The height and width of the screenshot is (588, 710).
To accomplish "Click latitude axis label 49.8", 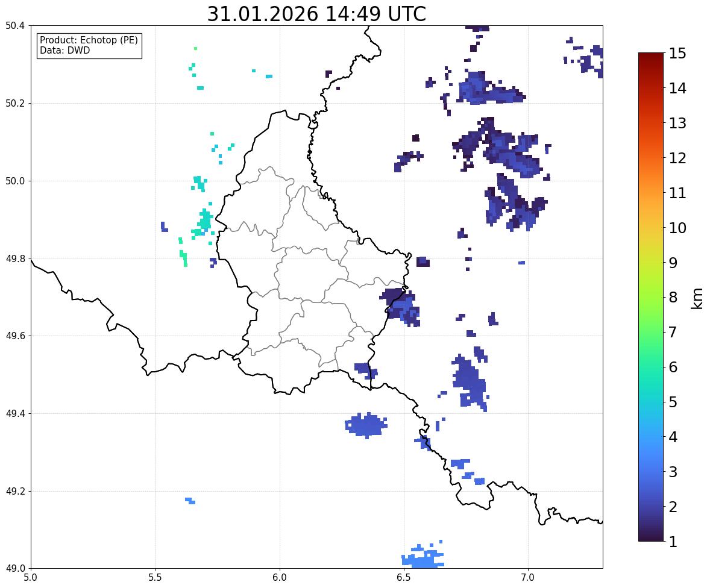I will click(15, 258).
